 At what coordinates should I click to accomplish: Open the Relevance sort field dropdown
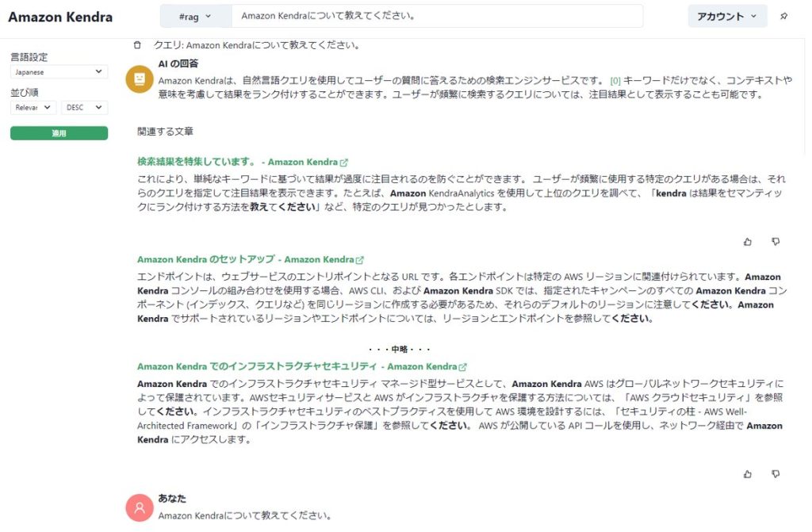[x=33, y=107]
